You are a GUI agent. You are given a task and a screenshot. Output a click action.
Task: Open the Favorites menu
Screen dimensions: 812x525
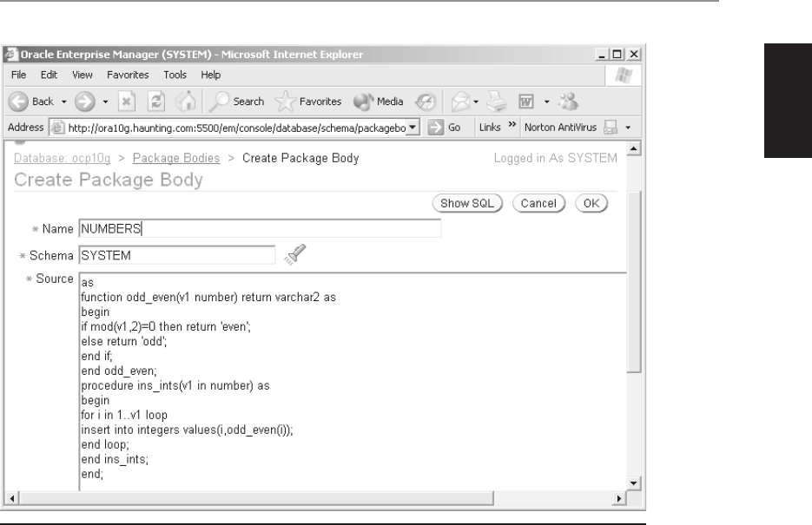click(128, 75)
